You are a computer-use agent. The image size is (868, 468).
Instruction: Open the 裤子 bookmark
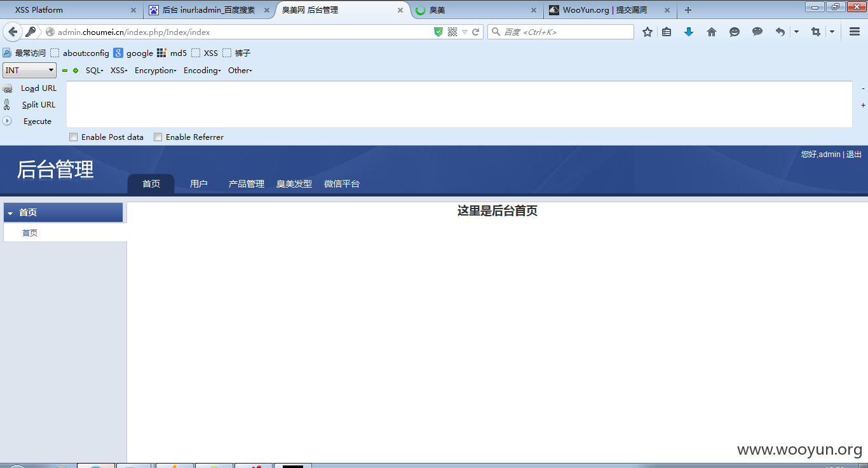(236, 53)
